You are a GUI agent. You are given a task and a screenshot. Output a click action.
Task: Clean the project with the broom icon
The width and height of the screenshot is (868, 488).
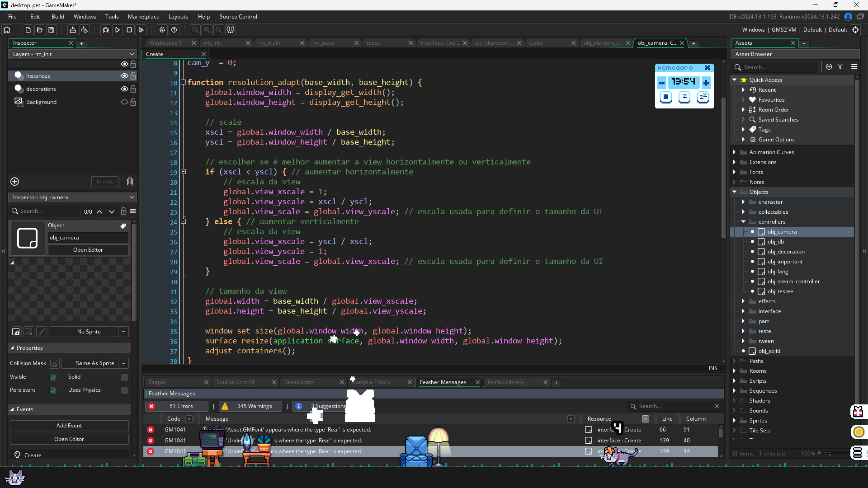(x=141, y=30)
